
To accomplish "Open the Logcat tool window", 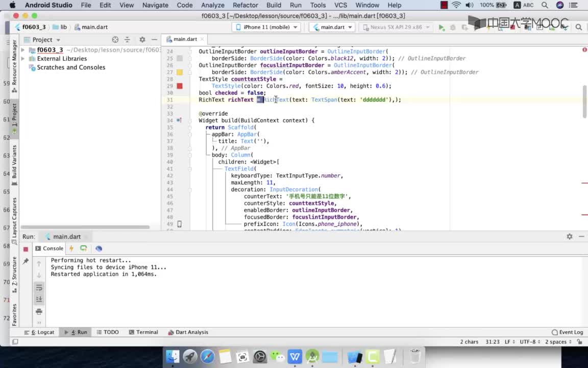I will (x=39, y=332).
